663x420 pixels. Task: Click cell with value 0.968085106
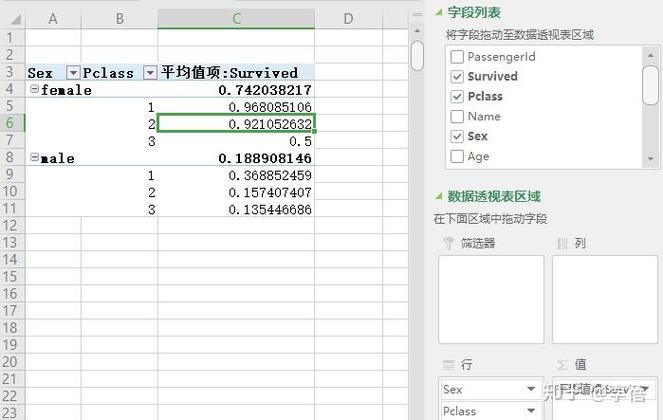coord(236,107)
